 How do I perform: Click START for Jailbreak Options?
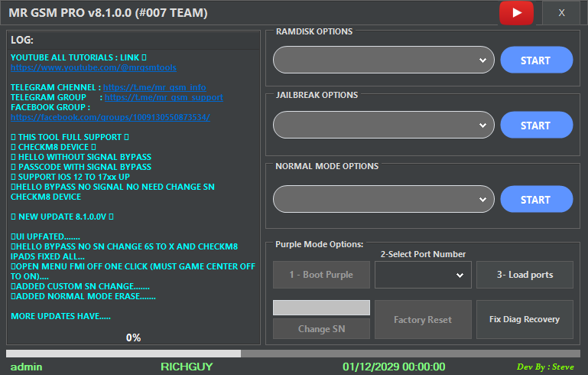click(536, 125)
